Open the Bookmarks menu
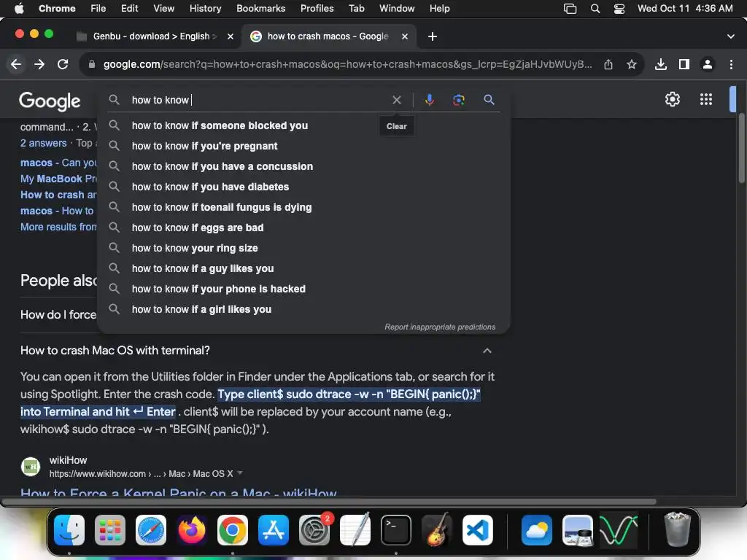747x560 pixels. point(261,9)
